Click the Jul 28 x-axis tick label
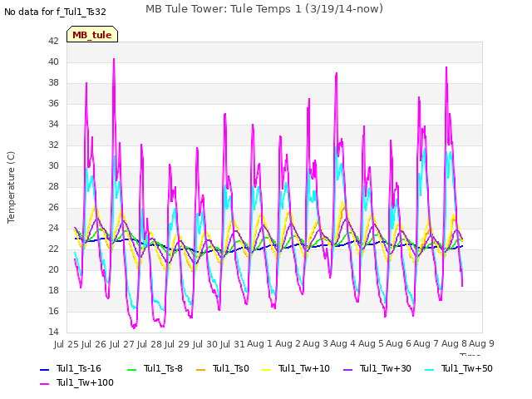532x399 pixels. [x=150, y=344]
